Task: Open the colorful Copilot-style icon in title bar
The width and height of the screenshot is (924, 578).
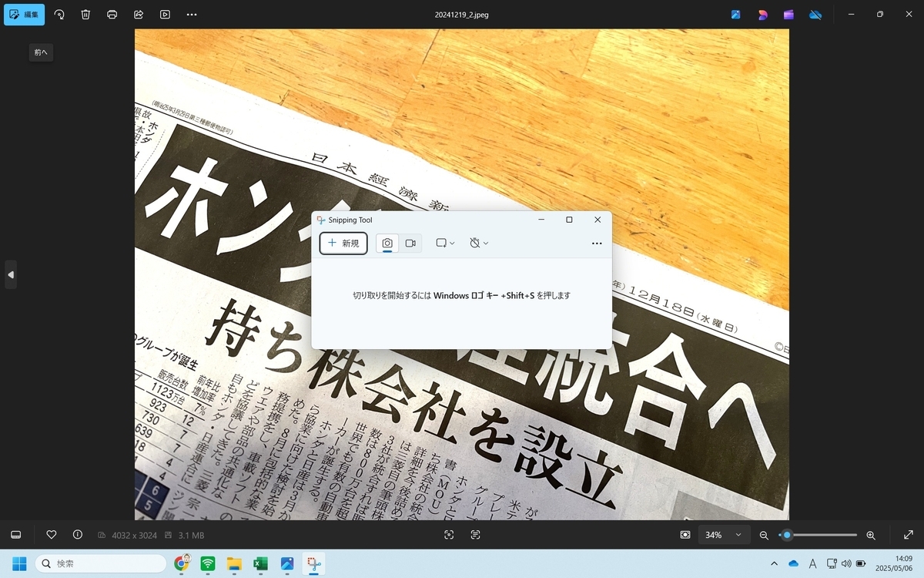Action: [762, 15]
